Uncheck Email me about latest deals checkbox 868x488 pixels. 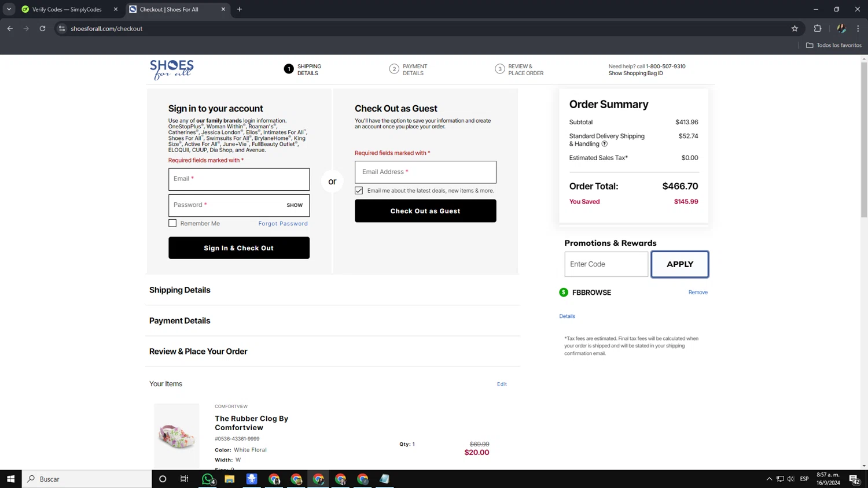click(359, 190)
